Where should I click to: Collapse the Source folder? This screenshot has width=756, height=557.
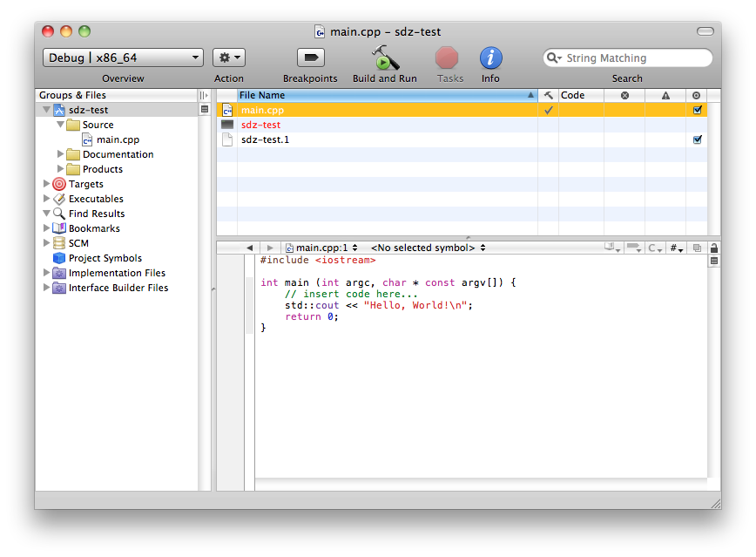[x=60, y=125]
